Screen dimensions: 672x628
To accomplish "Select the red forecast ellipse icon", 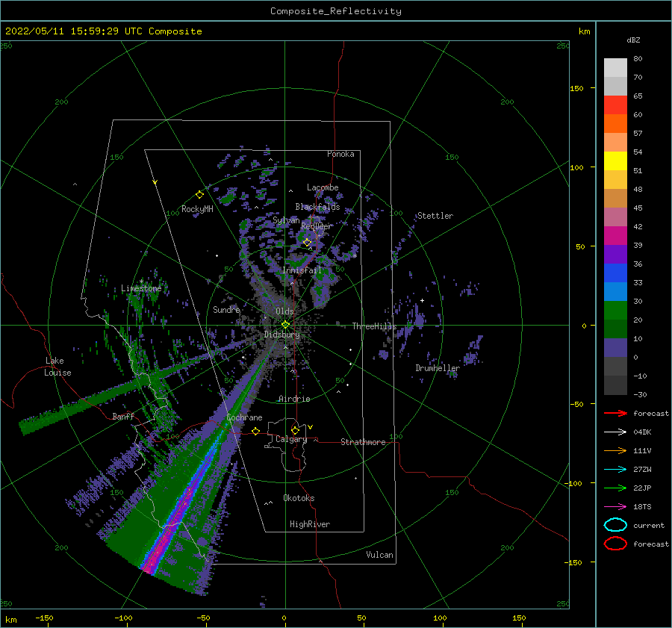I will coord(615,544).
